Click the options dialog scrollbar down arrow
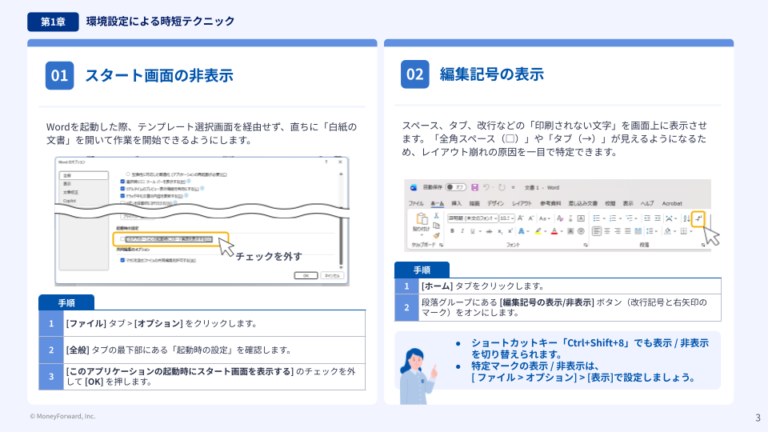Viewport: 768px width, 432px height. click(341, 267)
